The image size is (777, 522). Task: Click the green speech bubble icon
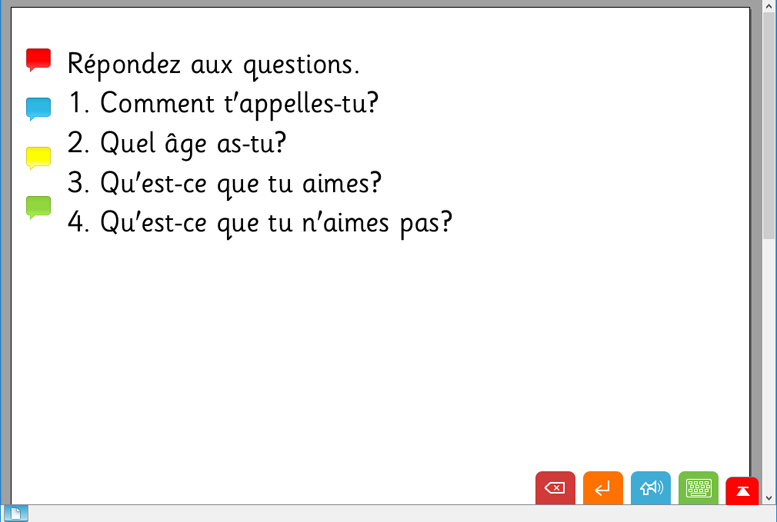[38, 206]
